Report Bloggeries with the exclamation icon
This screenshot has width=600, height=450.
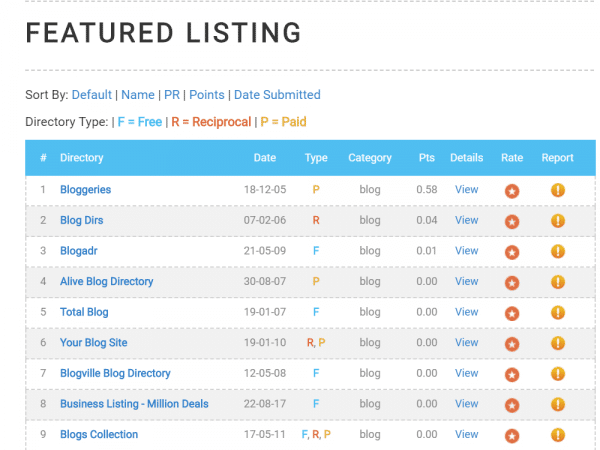coord(558,190)
